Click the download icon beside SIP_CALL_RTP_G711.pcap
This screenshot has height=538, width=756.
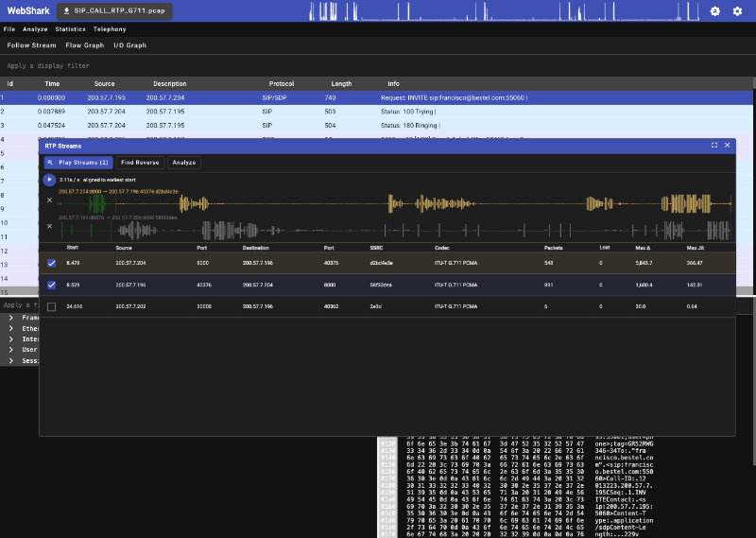pyautogui.click(x=66, y=10)
